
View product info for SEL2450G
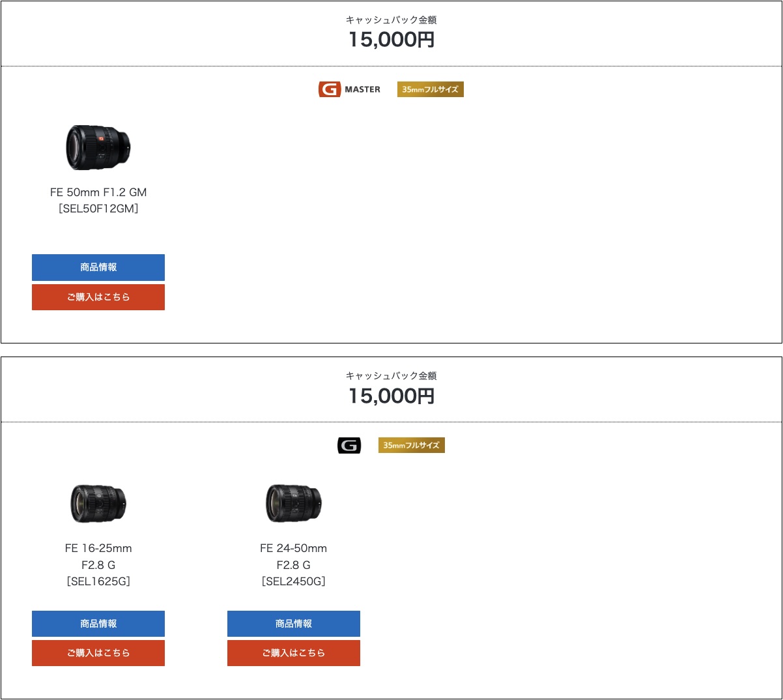(x=294, y=624)
